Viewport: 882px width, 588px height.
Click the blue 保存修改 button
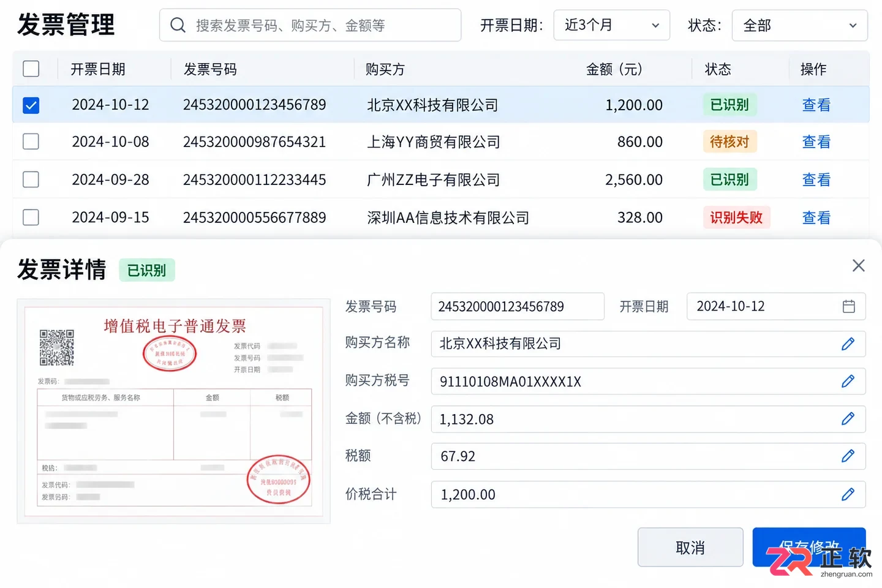809,547
